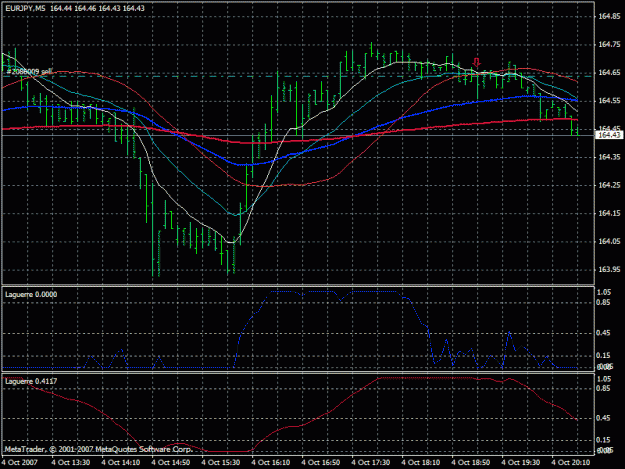This screenshot has width=625, height=469.
Task: Click the 164.85 price axis label
Action: 609,16
